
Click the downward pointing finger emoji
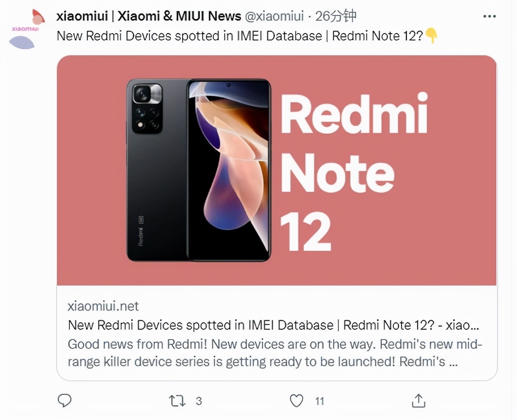(x=431, y=36)
